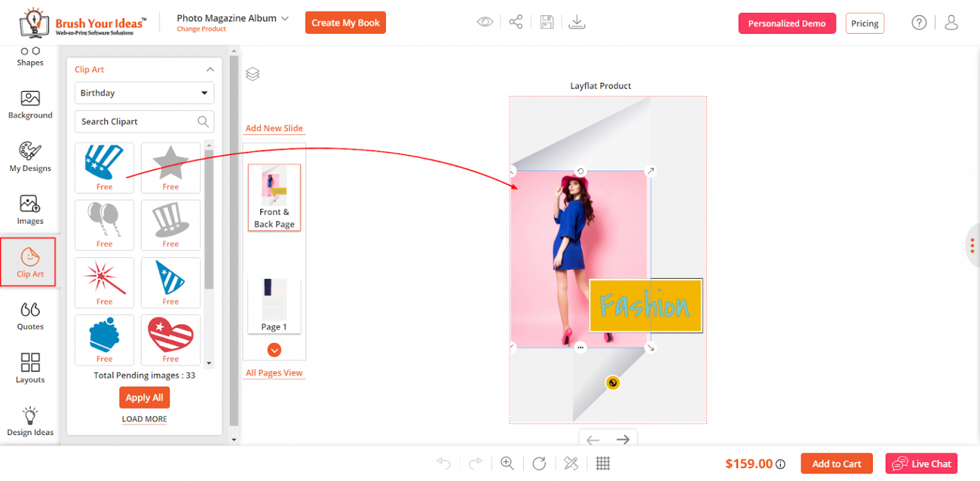980x481 pixels.
Task: Toggle the preview eye icon
Action: pyautogui.click(x=485, y=21)
